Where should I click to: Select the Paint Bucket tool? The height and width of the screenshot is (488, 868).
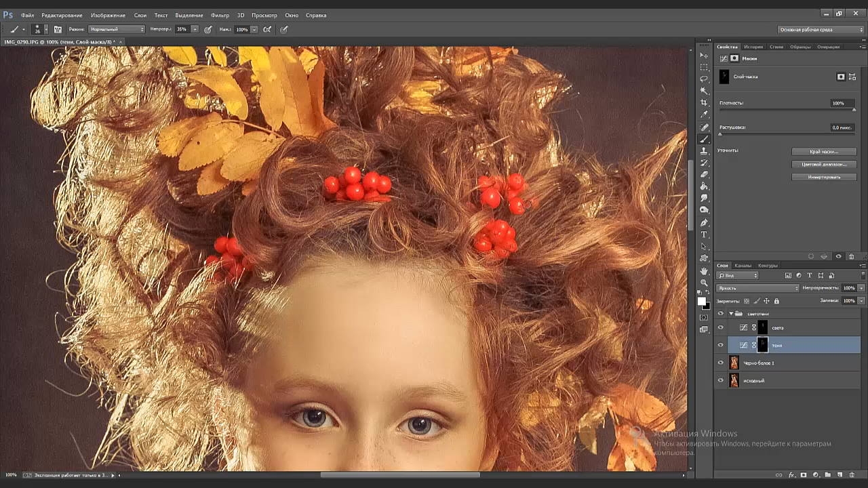pos(704,186)
